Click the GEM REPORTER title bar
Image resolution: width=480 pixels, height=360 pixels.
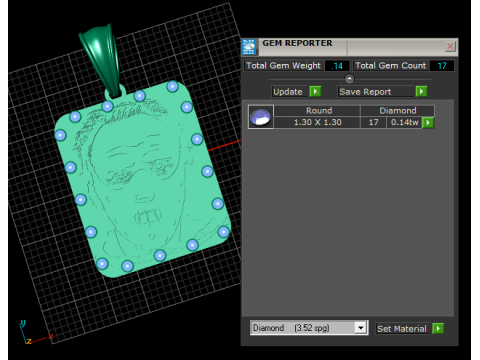click(x=350, y=47)
